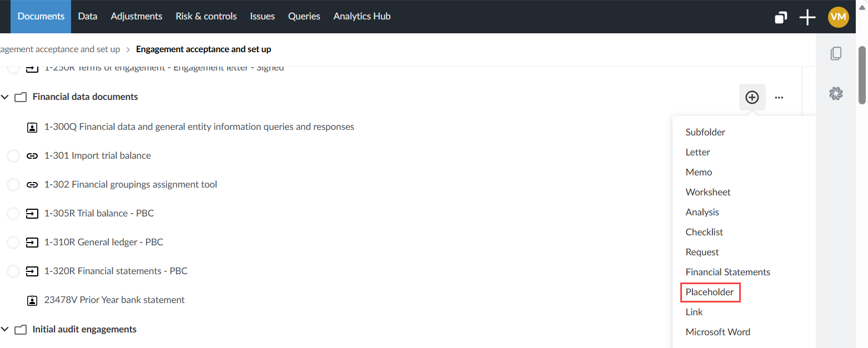Click the plus icon in top header
868x348 pixels.
tap(807, 18)
